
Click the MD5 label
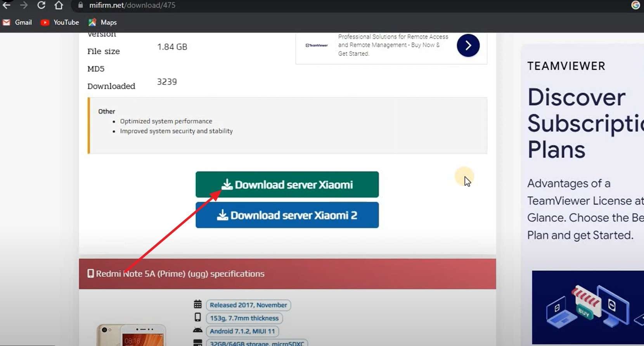tap(96, 69)
